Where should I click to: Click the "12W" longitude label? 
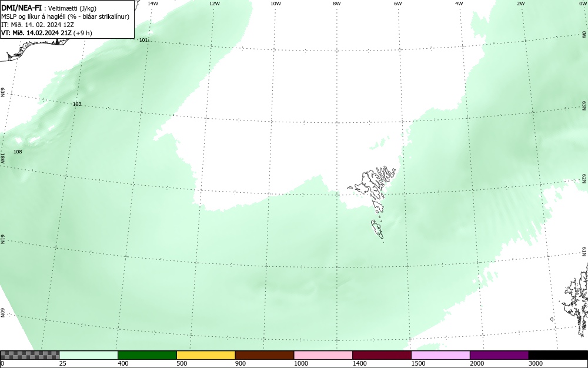(214, 4)
